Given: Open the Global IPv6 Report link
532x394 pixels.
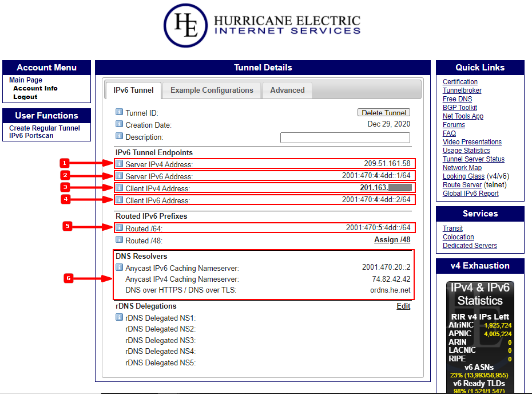Looking at the screenshot, I should click(x=471, y=193).
